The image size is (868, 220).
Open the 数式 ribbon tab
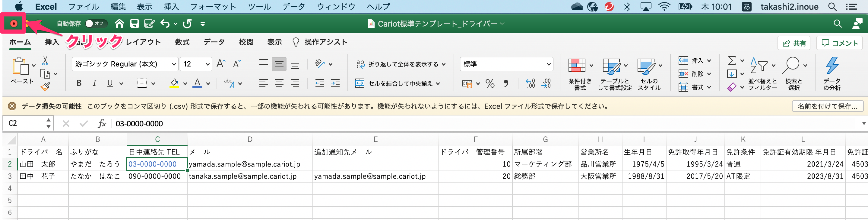[x=182, y=42]
